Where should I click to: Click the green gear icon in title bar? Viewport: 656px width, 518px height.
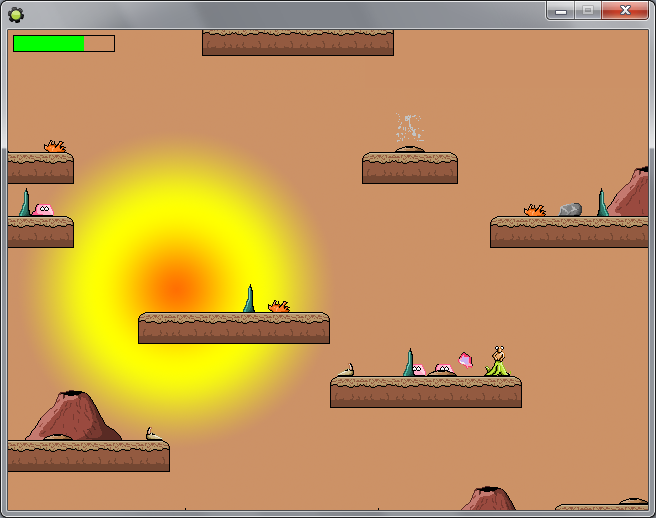click(x=16, y=14)
